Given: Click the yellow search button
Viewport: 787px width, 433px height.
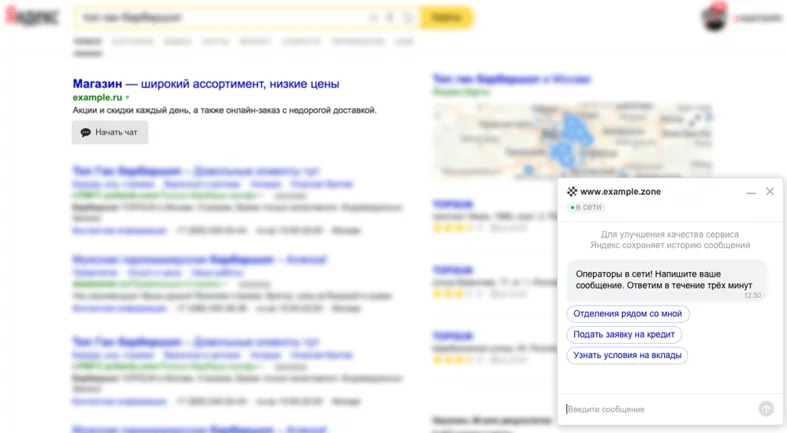Looking at the screenshot, I should 446,18.
